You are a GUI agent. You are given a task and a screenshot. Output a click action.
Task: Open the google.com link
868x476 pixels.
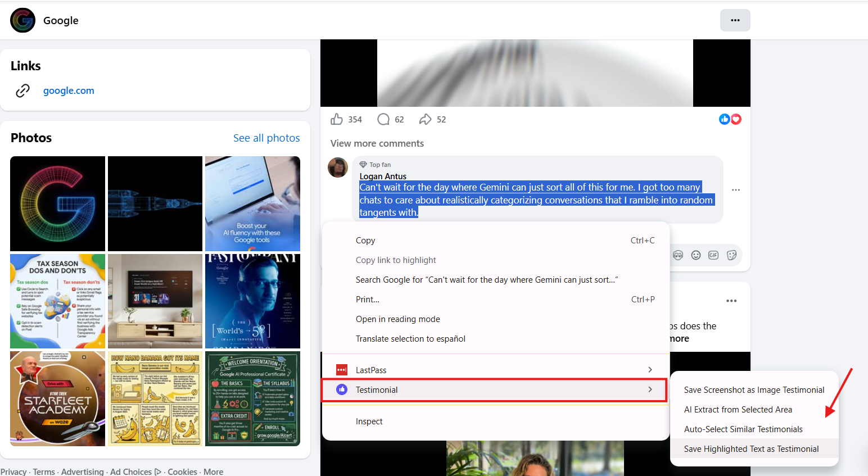tap(69, 90)
